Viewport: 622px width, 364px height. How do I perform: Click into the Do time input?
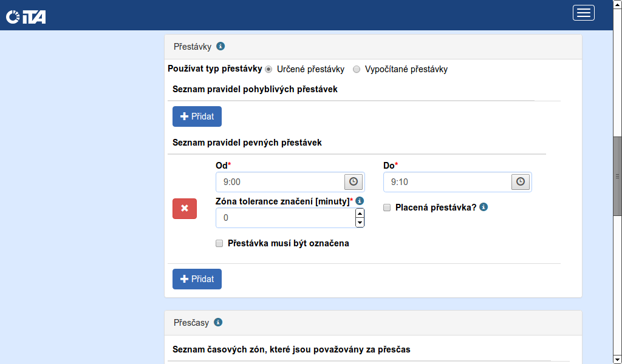pos(447,181)
